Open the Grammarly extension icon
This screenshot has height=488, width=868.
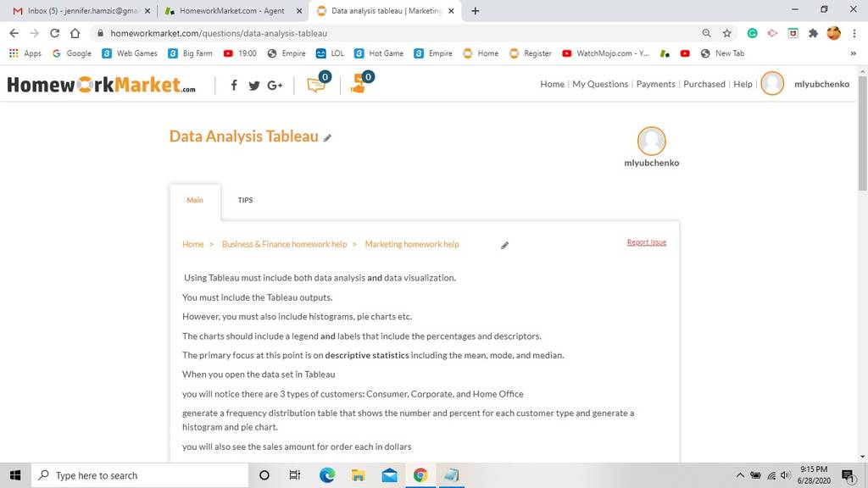coord(753,33)
